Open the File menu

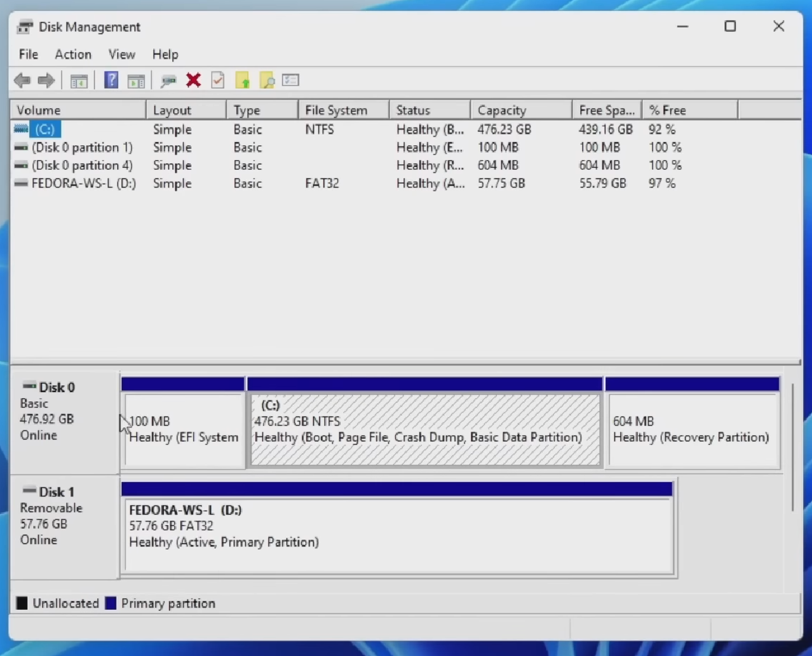pyautogui.click(x=28, y=54)
